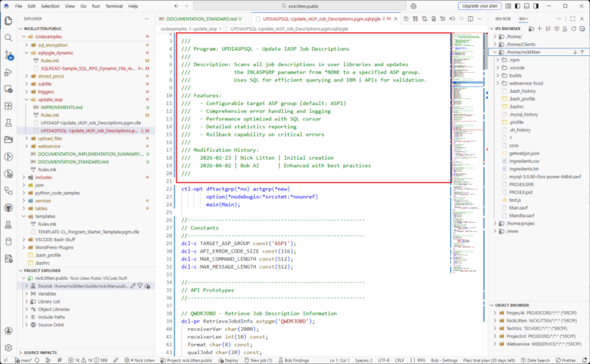Viewport: 590px width, 364px height.
Task: Click the timeline history icon in editor toolbar
Action: point(406,18)
